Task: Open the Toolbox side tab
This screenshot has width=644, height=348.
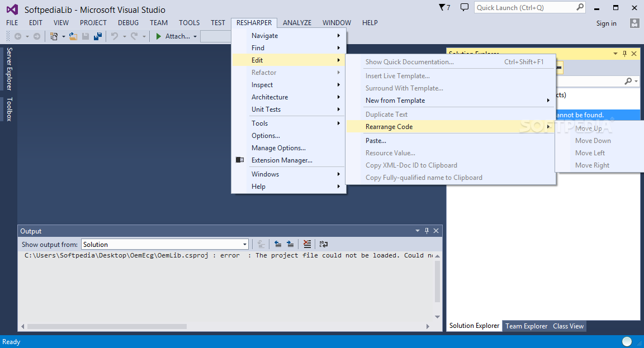Action: point(9,109)
